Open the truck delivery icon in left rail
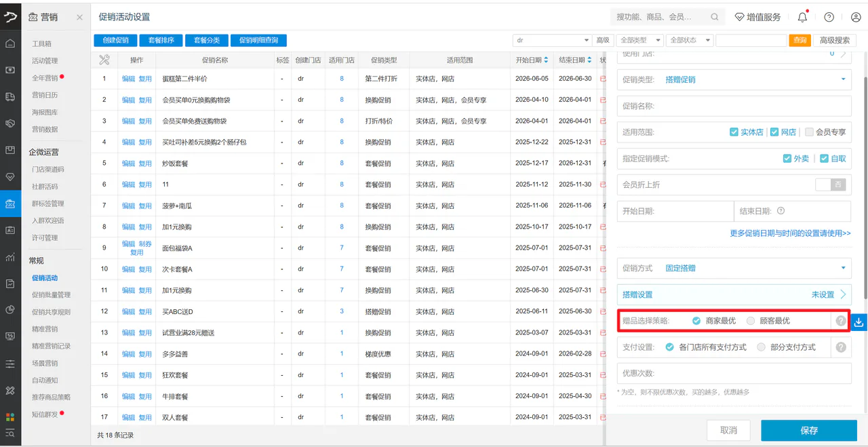 [10, 97]
